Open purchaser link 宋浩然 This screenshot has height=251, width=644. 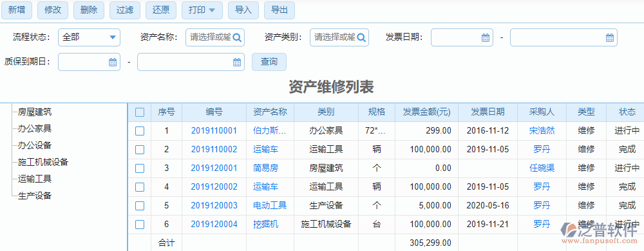point(542,131)
